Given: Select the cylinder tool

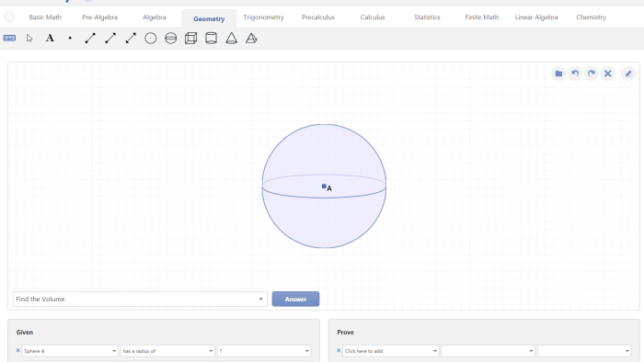Looking at the screenshot, I should [211, 38].
